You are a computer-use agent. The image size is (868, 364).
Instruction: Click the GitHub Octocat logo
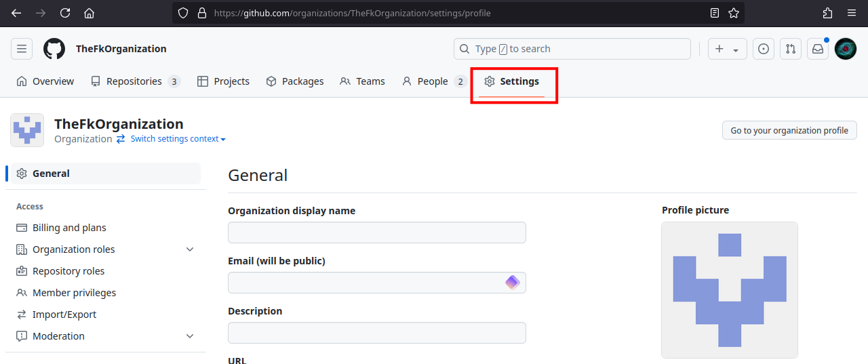click(54, 49)
